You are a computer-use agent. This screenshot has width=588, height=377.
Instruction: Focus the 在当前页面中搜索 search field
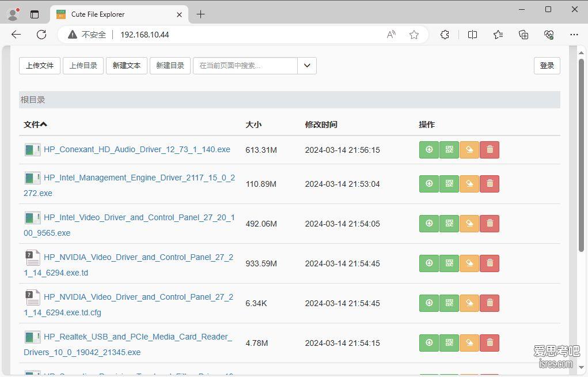(x=245, y=66)
